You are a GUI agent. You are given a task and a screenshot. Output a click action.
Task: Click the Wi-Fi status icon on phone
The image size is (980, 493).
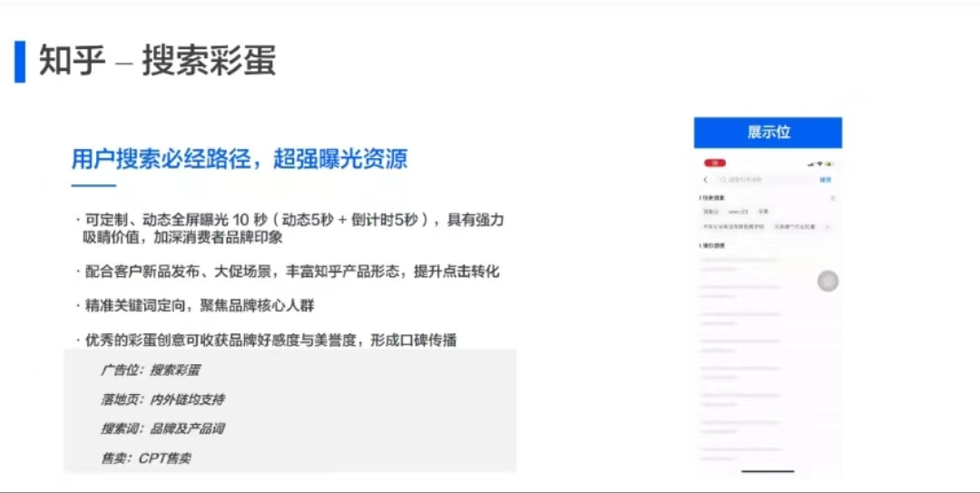pyautogui.click(x=819, y=164)
